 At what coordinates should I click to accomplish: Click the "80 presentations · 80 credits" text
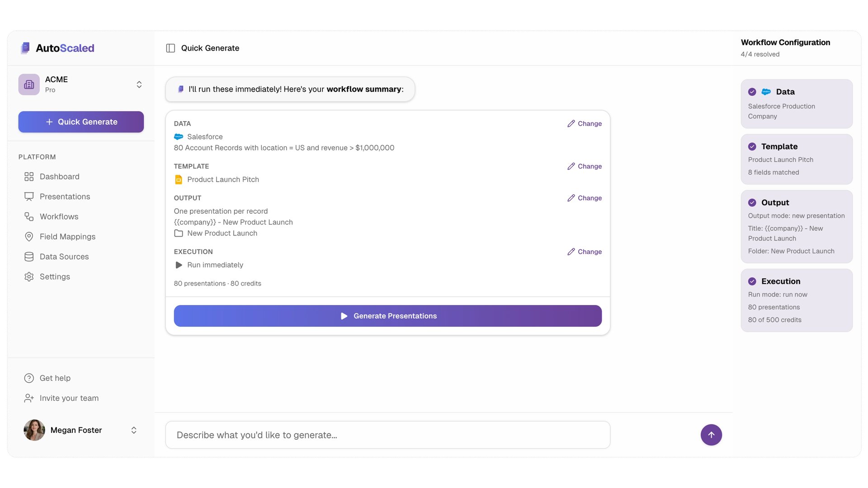217,283
